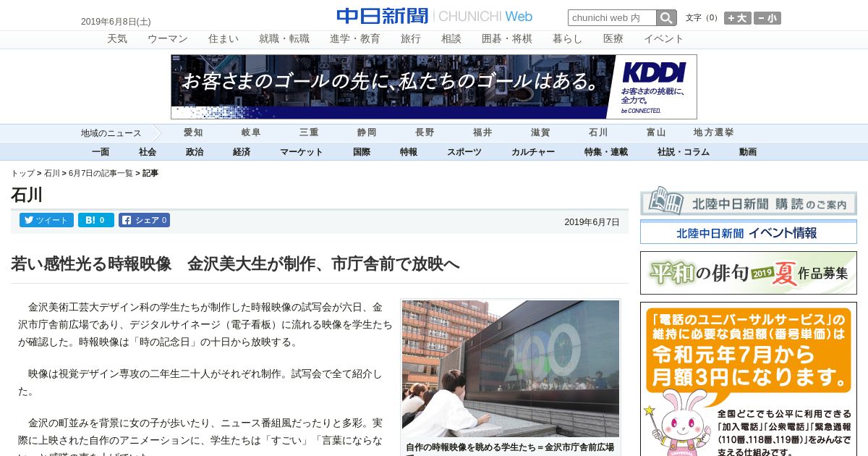
Task: Go to the スポーツ section
Action: click(464, 152)
